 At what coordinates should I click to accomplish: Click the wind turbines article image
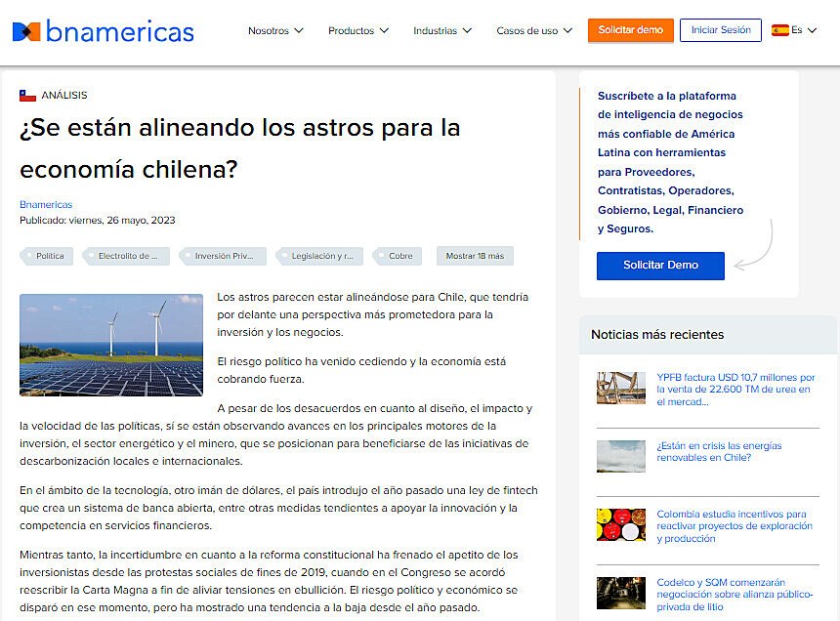click(111, 345)
